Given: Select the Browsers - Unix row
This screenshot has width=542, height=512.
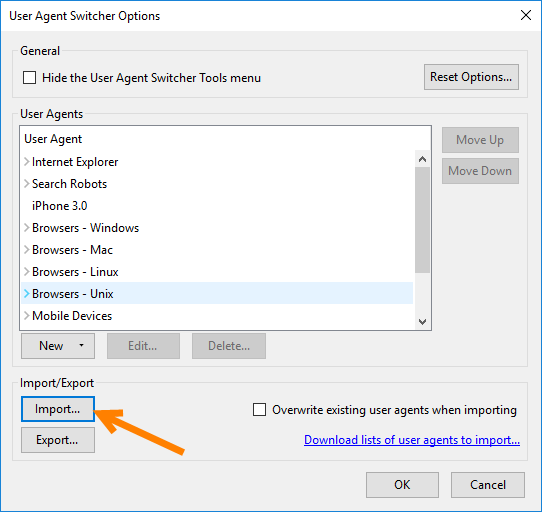Looking at the screenshot, I should point(217,294).
